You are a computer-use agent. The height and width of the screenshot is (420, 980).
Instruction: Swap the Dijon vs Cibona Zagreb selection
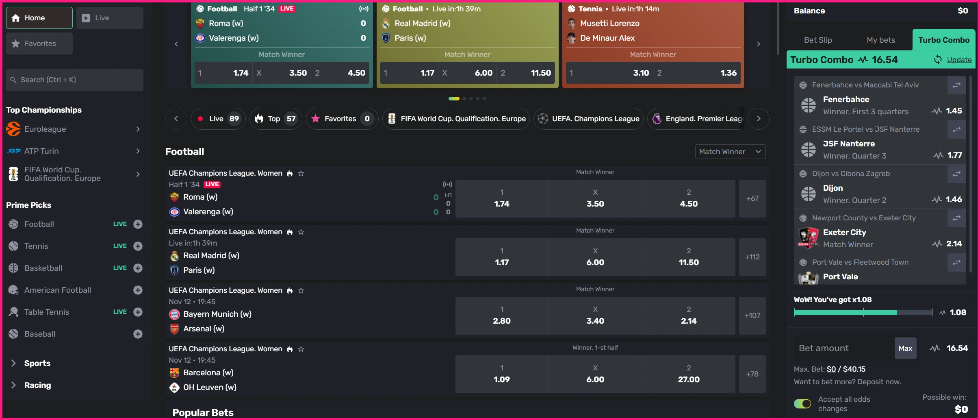(956, 174)
